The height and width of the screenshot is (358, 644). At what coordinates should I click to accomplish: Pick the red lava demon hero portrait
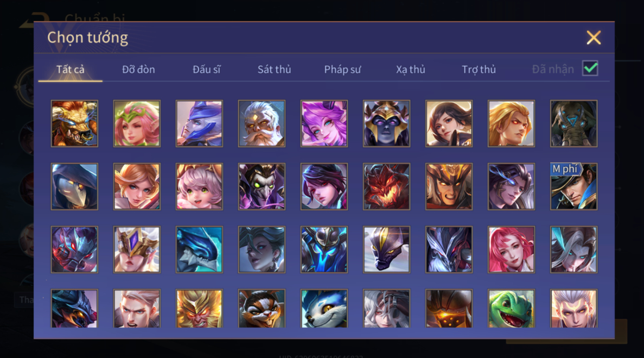click(386, 186)
